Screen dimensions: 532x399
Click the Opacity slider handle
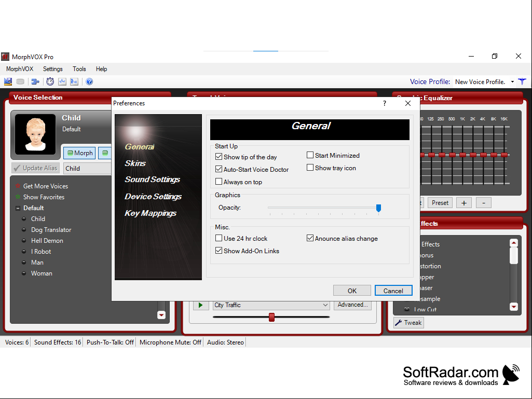[x=379, y=208]
